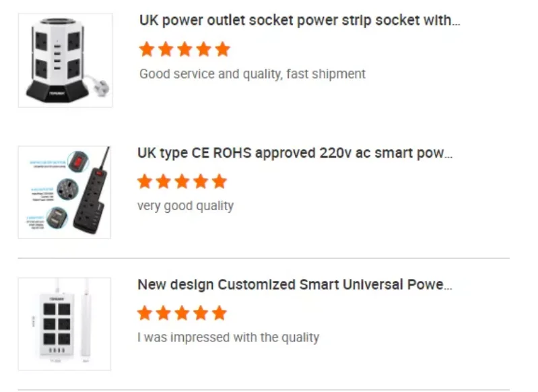538x392 pixels.
Task: Click first star of CE ROHS product rating
Action: coord(145,181)
